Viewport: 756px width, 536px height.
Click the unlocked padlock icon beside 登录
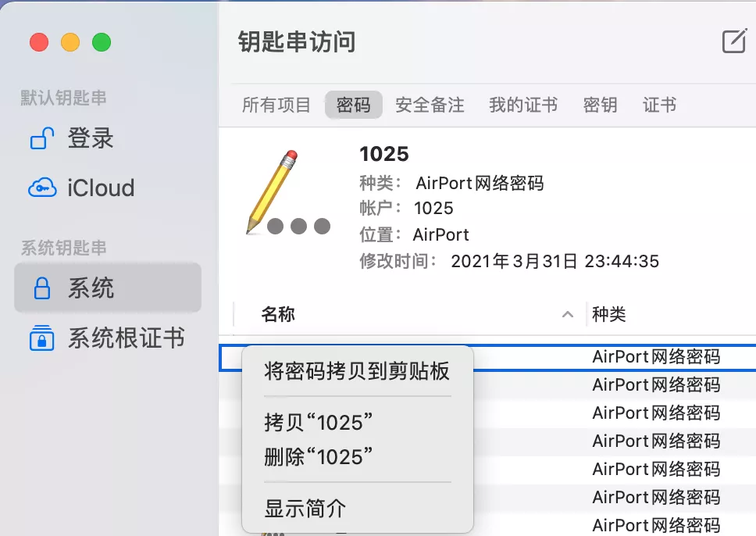(x=42, y=138)
